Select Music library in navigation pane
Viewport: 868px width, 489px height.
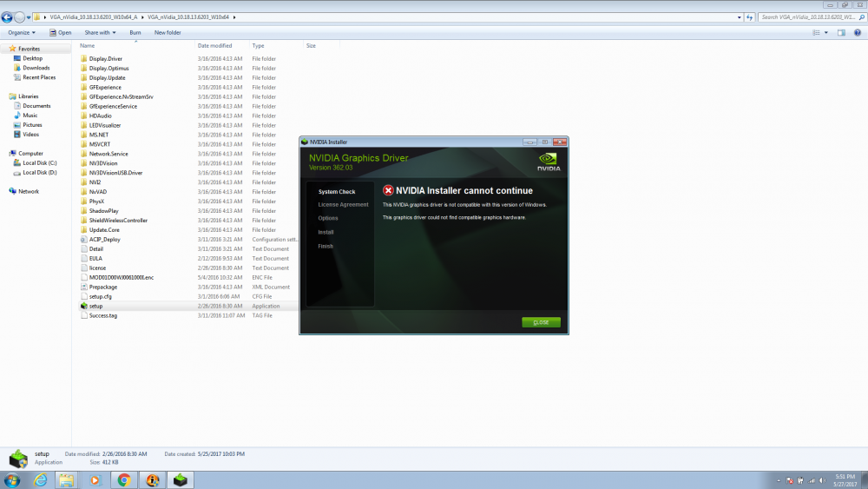(30, 116)
